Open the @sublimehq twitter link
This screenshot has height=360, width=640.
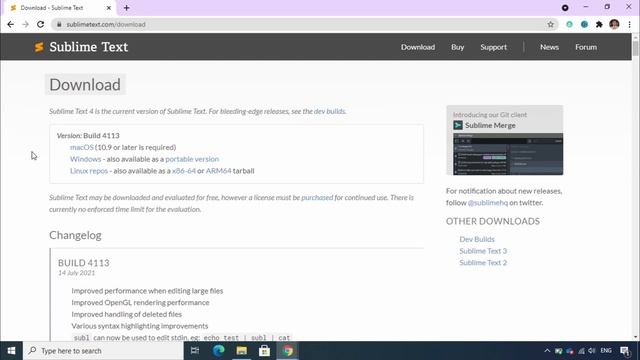pos(488,202)
